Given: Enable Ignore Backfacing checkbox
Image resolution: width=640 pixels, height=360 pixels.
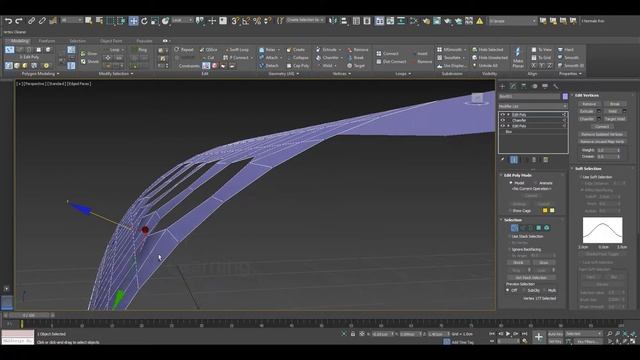Looking at the screenshot, I should point(509,249).
